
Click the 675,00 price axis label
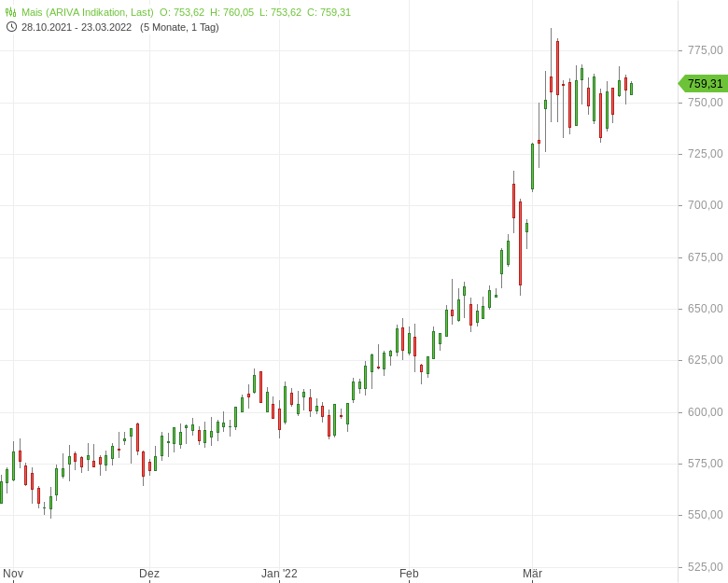(x=706, y=257)
